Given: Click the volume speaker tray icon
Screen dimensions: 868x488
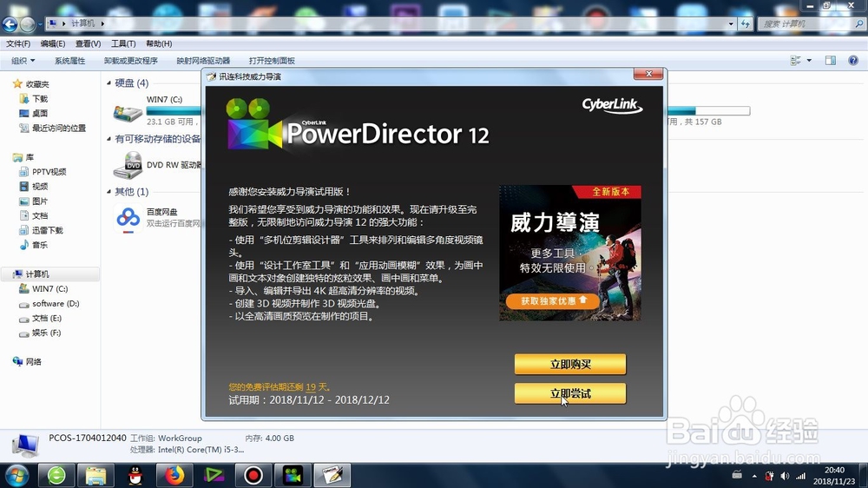Looking at the screenshot, I should [785, 476].
